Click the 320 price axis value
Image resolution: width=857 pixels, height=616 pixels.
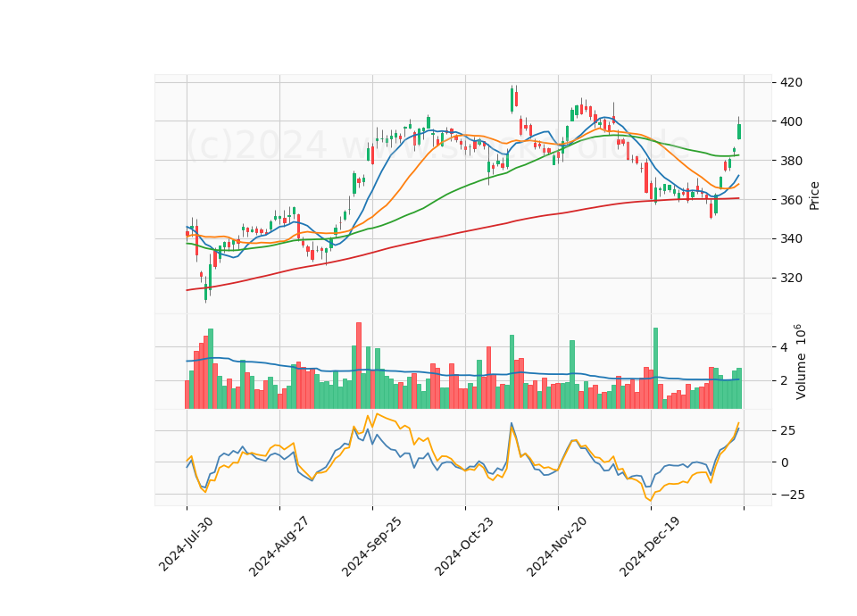click(792, 279)
